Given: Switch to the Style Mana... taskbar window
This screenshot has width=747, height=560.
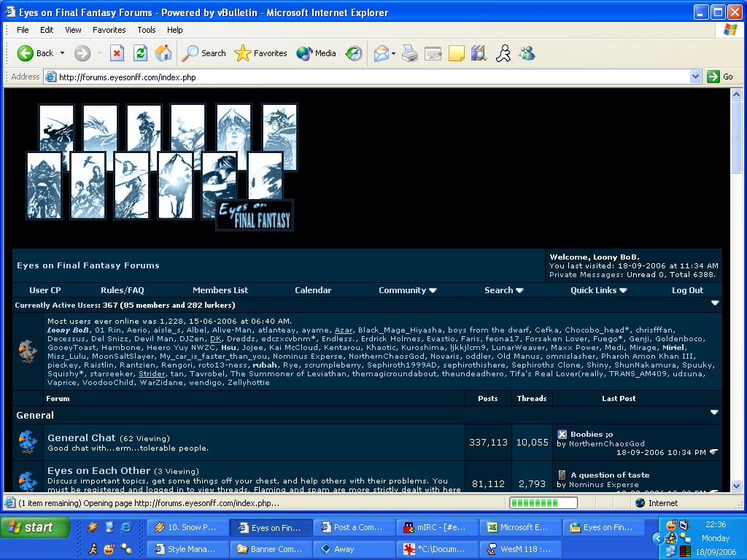Looking at the screenshot, I should [x=187, y=549].
